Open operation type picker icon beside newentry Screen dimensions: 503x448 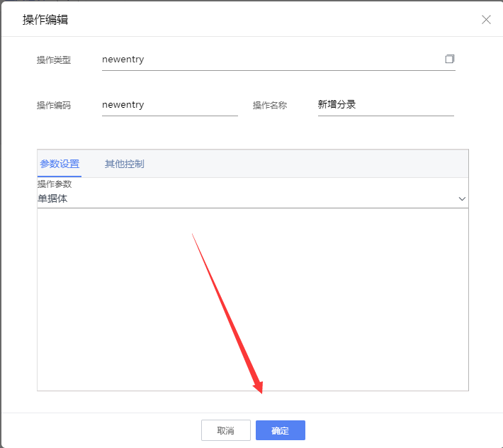coord(449,59)
